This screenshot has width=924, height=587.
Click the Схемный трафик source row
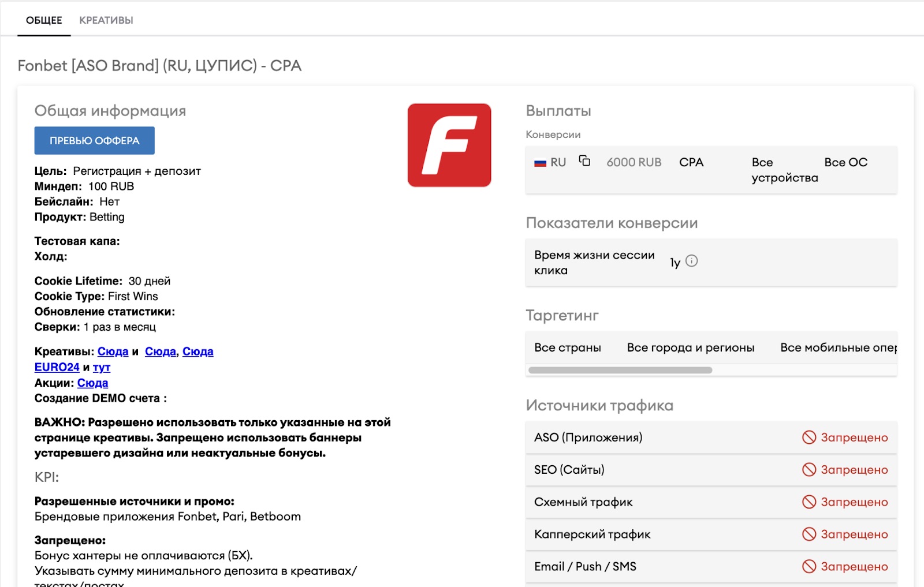coord(711,502)
